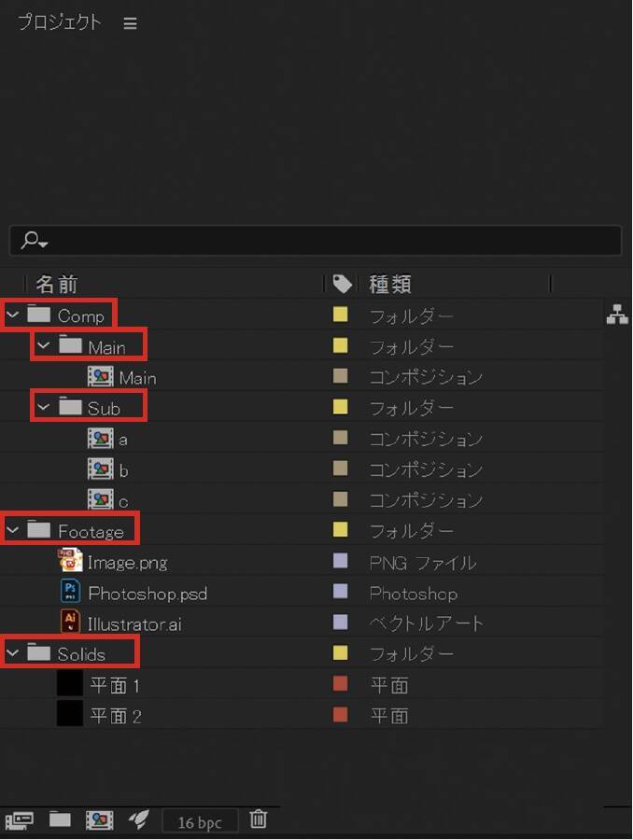Collapse the Footage folder
The width and height of the screenshot is (633, 840).
[13, 530]
